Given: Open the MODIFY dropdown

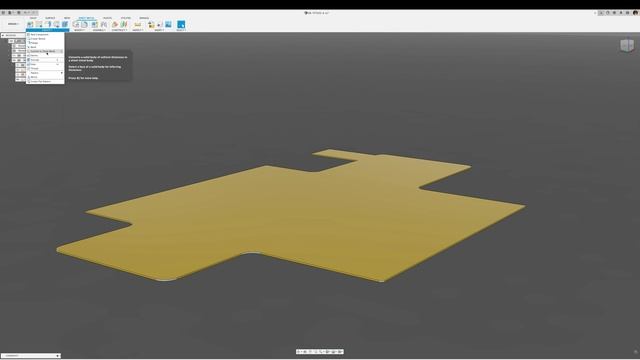Looking at the screenshot, I should pos(80,30).
